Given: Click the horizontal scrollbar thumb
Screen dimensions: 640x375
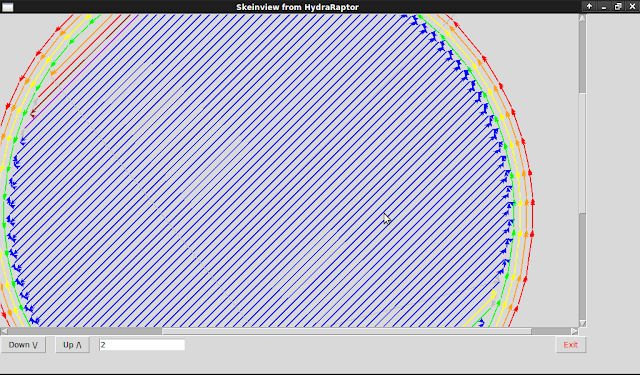Looking at the screenshot, I should tap(347, 331).
